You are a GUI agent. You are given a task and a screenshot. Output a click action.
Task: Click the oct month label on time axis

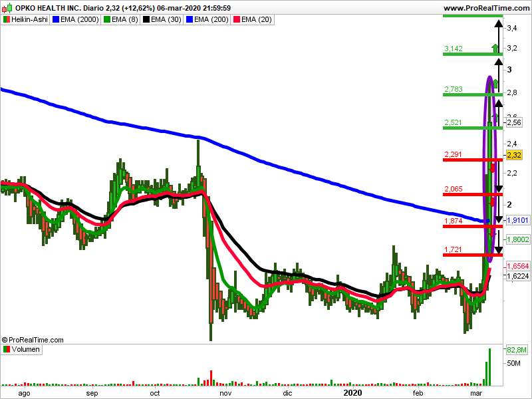pyautogui.click(x=155, y=393)
